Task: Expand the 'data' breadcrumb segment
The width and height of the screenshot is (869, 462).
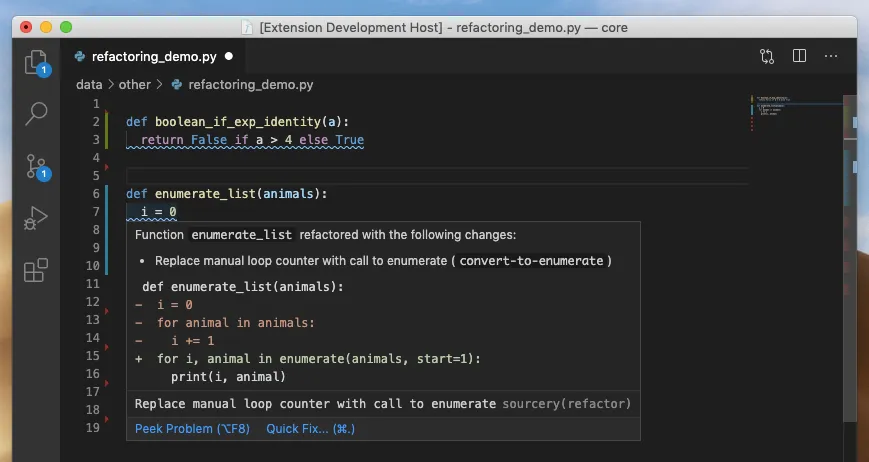Action: point(89,85)
